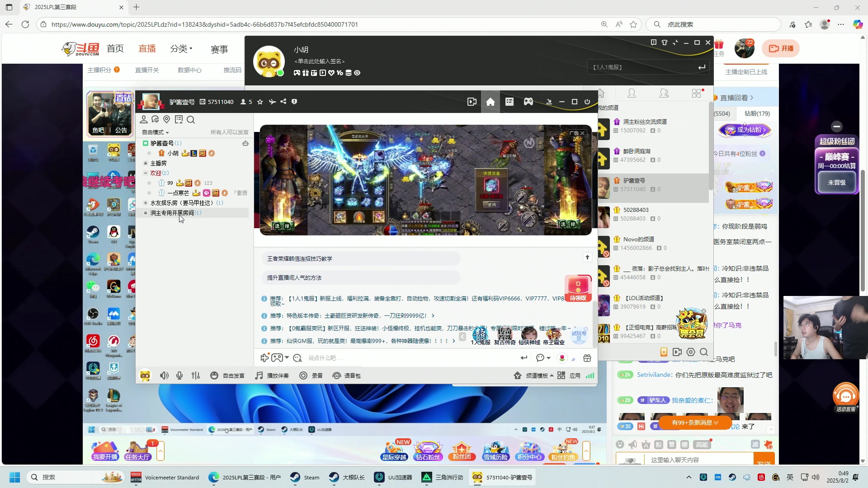
Task: Open the apps grid tab in YY main window
Action: [x=697, y=94]
